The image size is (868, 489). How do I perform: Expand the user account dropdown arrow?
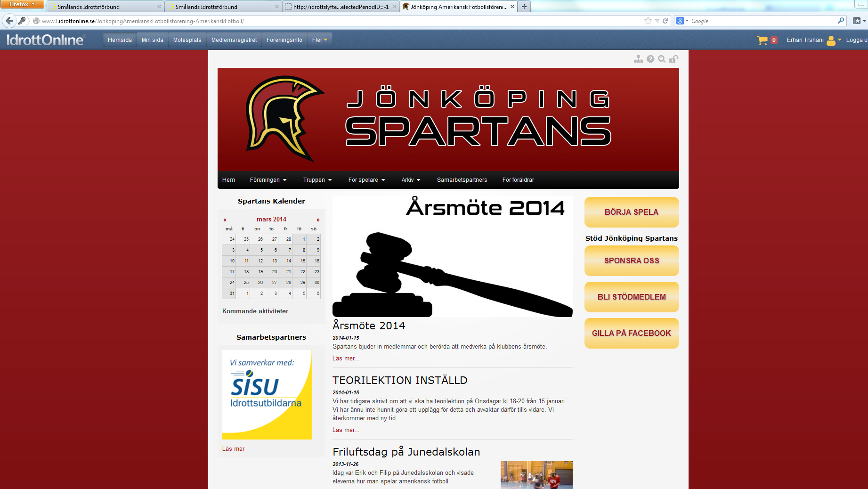point(840,40)
